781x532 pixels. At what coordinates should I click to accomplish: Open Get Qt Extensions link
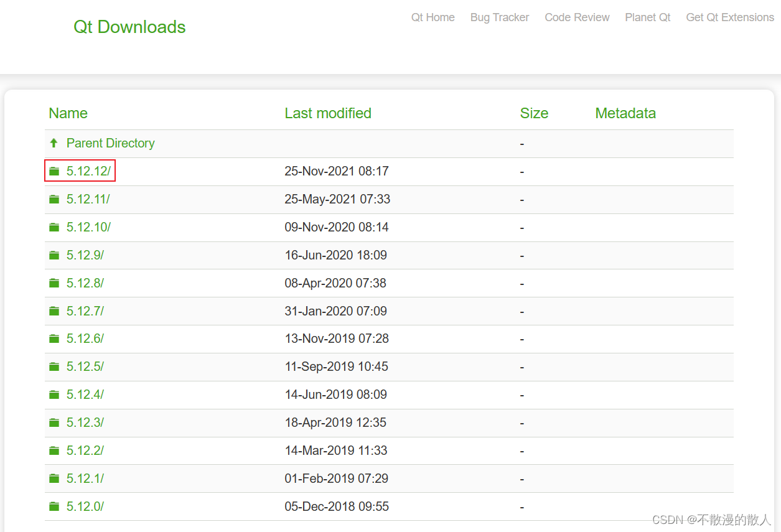pos(730,17)
